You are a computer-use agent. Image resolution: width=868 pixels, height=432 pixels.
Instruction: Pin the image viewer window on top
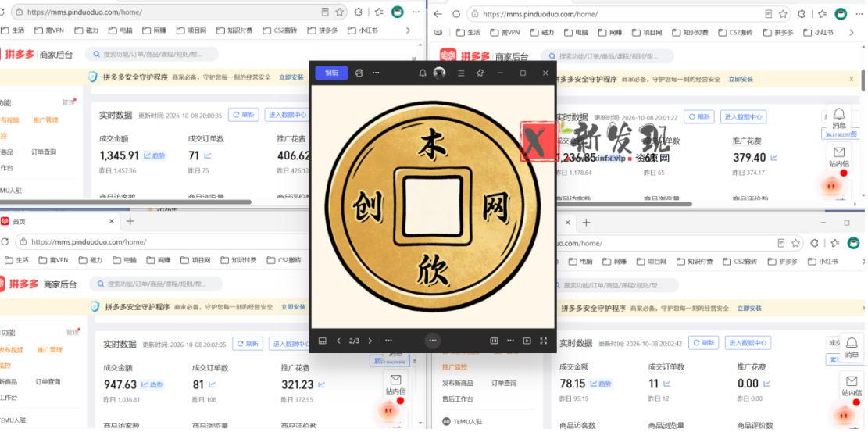[x=480, y=73]
